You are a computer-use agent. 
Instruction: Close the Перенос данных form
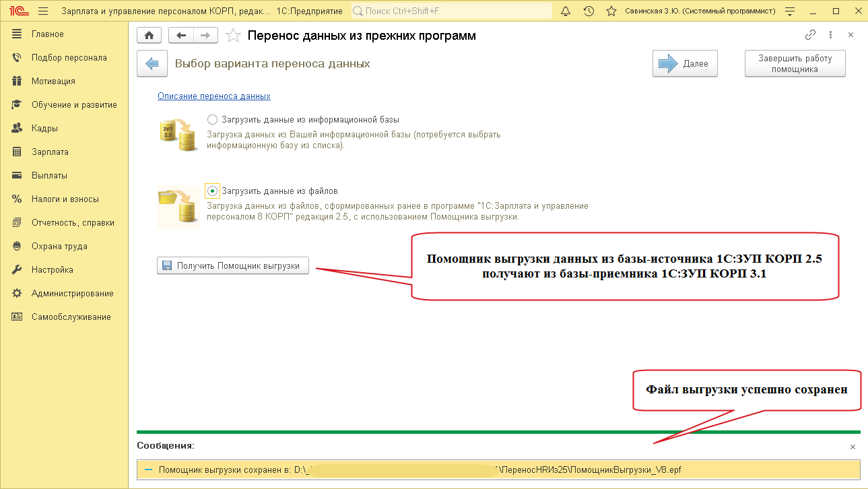pyautogui.click(x=850, y=35)
